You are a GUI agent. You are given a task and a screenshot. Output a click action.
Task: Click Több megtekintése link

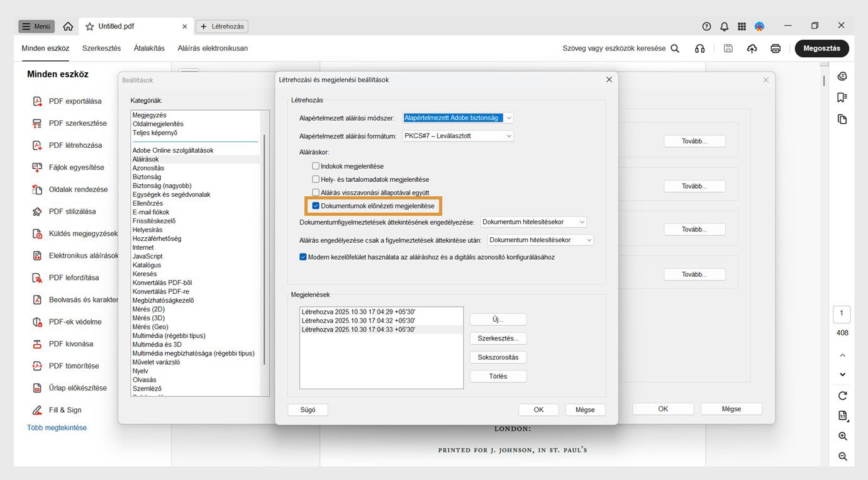pos(57,428)
